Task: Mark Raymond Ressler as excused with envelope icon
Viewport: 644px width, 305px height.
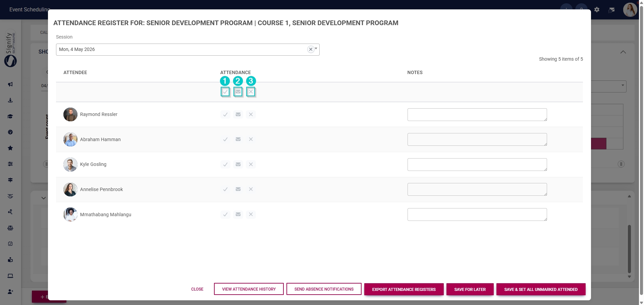Action: point(238,114)
